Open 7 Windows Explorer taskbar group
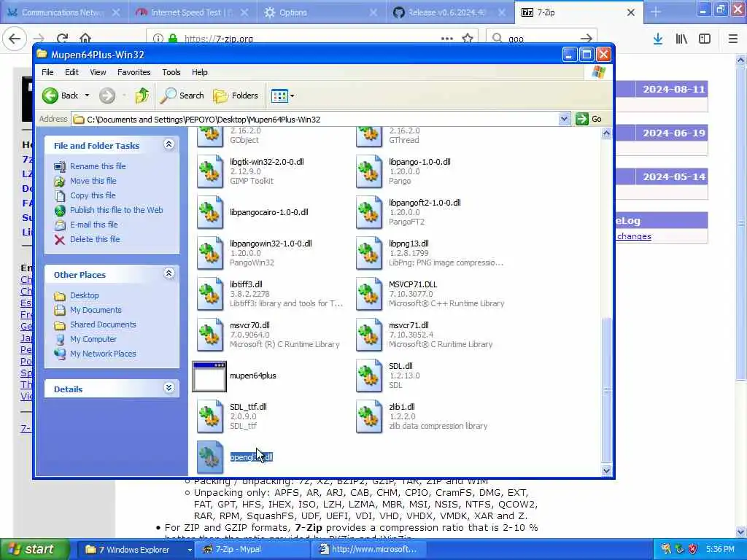Image resolution: width=747 pixels, height=560 pixels. click(135, 550)
